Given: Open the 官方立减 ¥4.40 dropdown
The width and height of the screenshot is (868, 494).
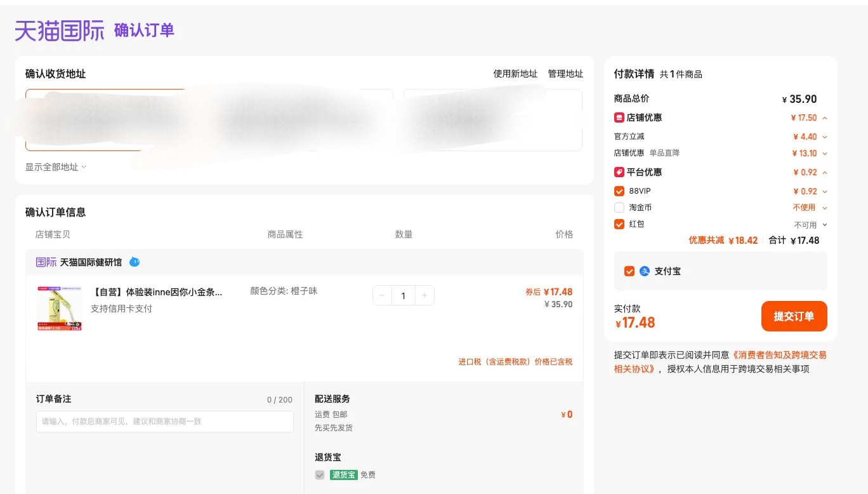Looking at the screenshot, I should coord(824,137).
